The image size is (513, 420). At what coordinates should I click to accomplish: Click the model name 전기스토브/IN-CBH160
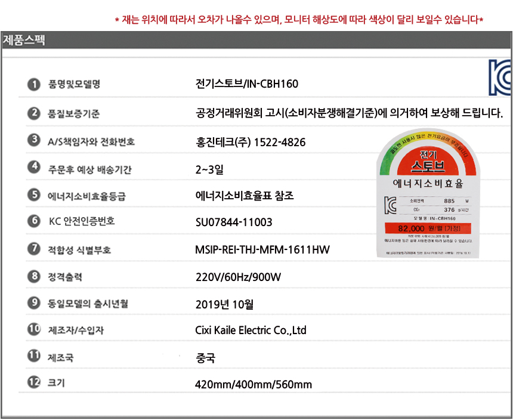(246, 84)
